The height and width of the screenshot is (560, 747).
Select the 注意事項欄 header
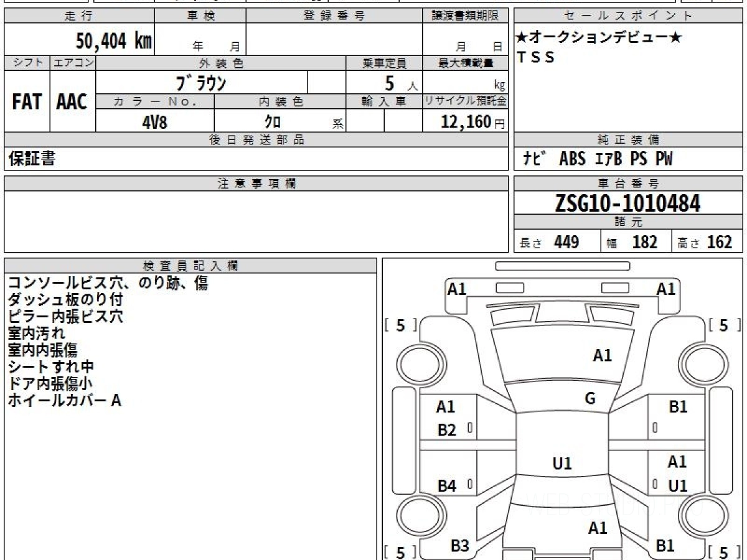point(256,184)
